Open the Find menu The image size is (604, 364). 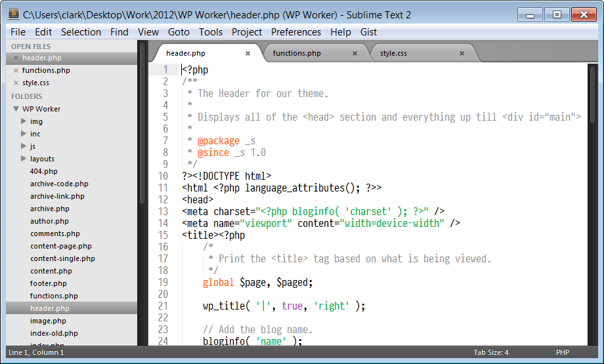[x=119, y=32]
